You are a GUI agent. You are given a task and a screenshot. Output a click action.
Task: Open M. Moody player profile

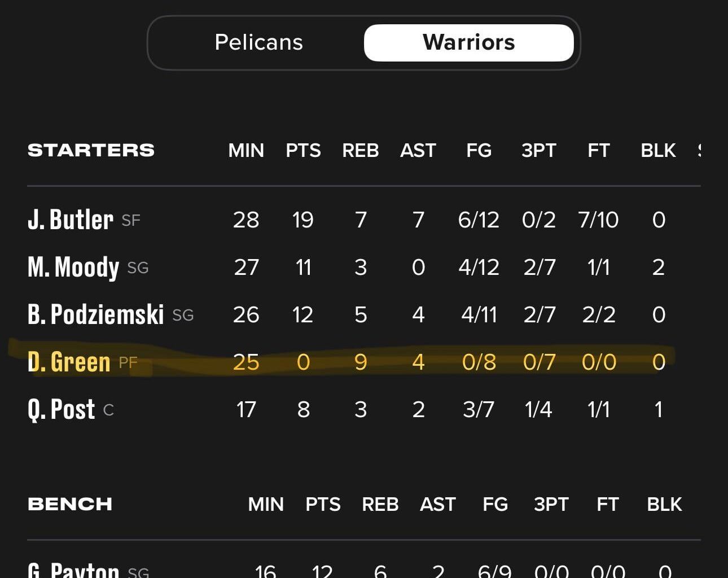73,267
